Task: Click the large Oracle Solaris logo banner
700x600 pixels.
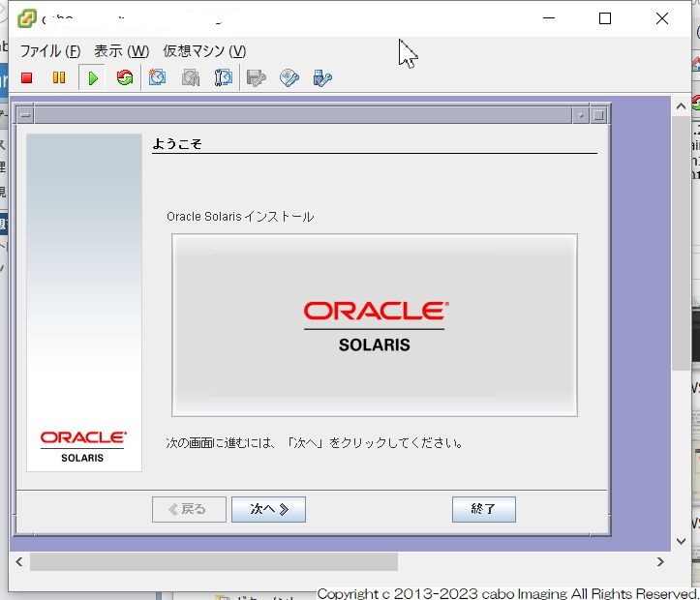Action: click(375, 325)
